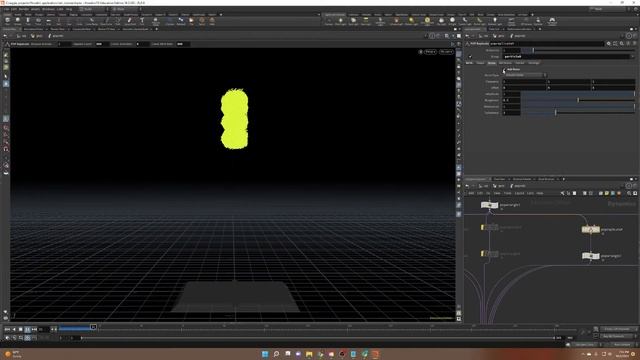Open the File menu
The width and height of the screenshot is (640, 360).
pos(6,9)
